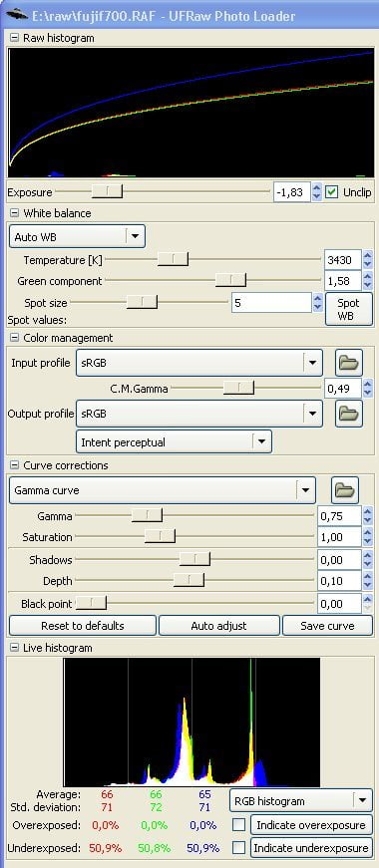
Task: Decrease C.M.Gamma with down spinner arrow
Action: click(368, 393)
